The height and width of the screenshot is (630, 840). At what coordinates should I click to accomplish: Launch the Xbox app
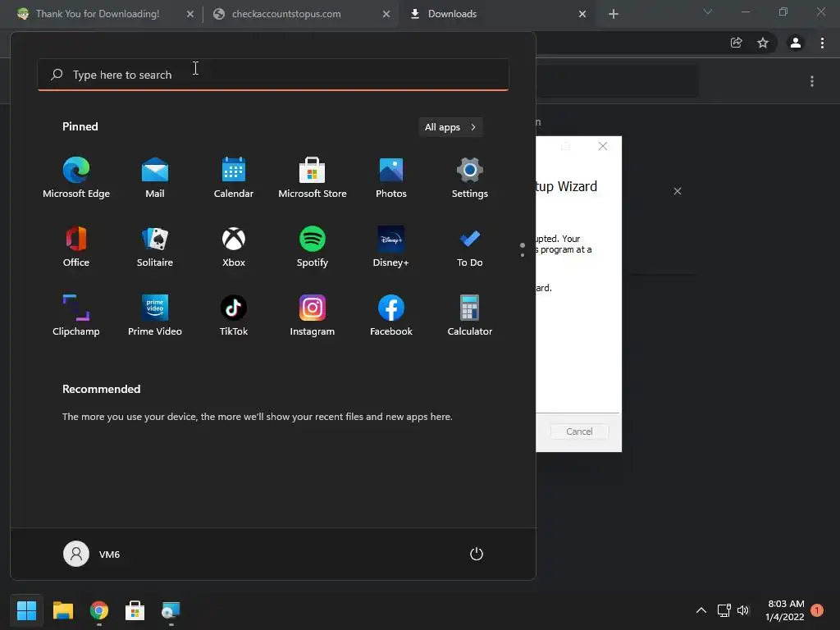(234, 246)
